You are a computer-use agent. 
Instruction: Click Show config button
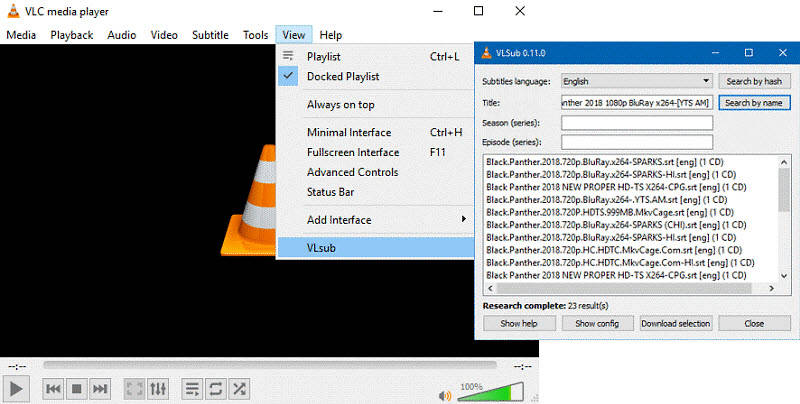[597, 323]
